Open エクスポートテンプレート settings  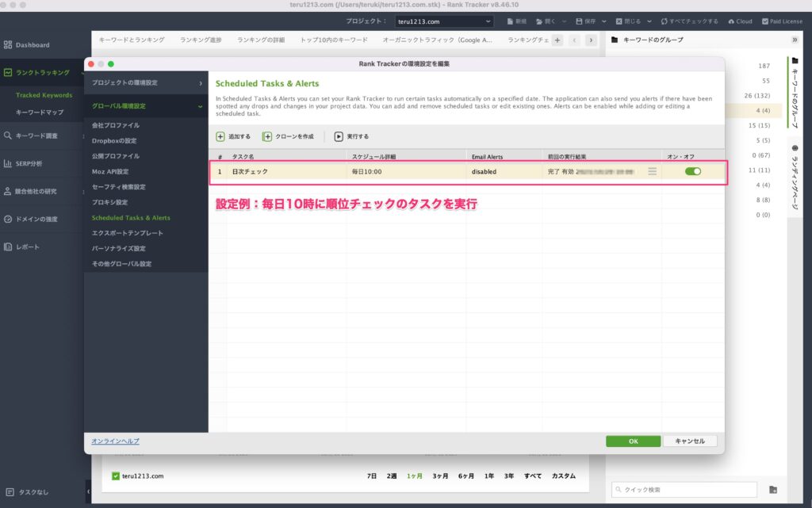[128, 233]
